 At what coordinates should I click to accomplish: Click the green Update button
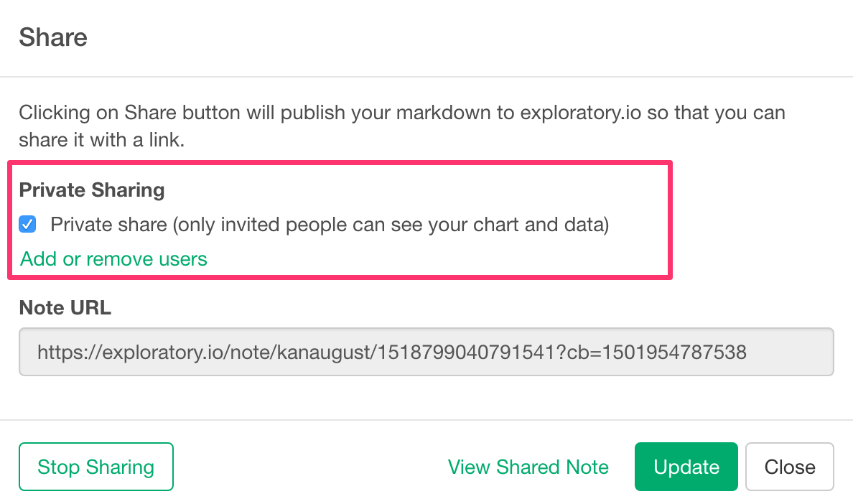pos(686,467)
